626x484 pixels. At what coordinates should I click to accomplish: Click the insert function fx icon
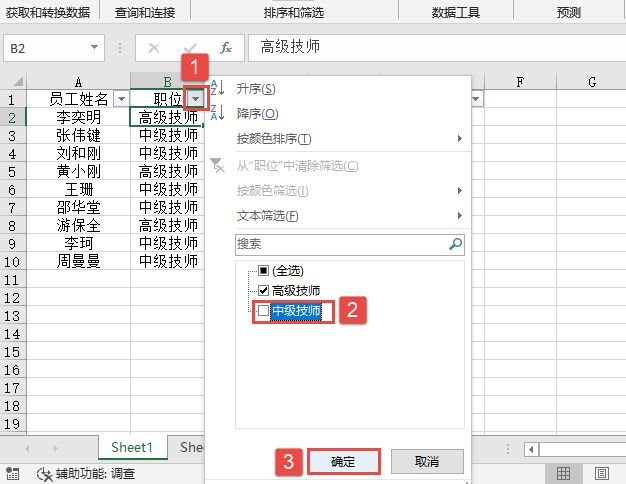(x=226, y=48)
